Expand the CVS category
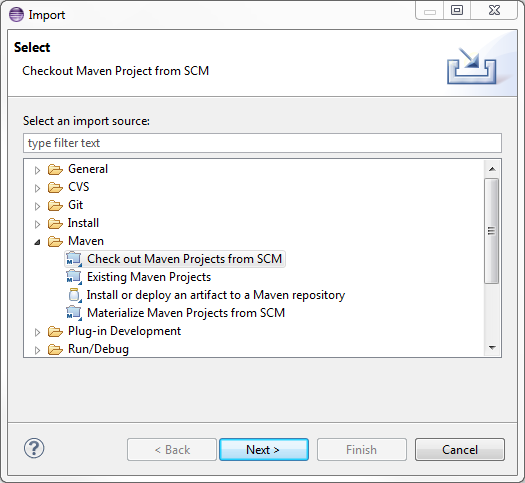 pyautogui.click(x=37, y=188)
